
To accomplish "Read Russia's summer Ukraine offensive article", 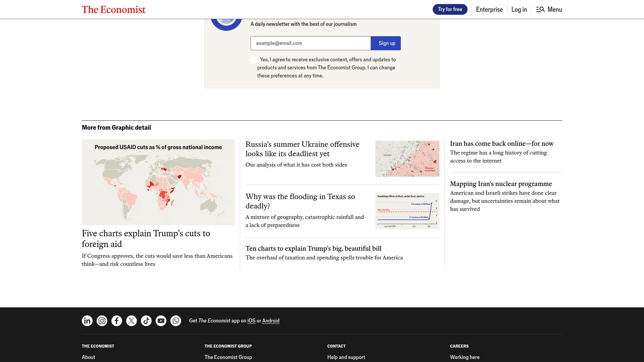I will click(303, 149).
